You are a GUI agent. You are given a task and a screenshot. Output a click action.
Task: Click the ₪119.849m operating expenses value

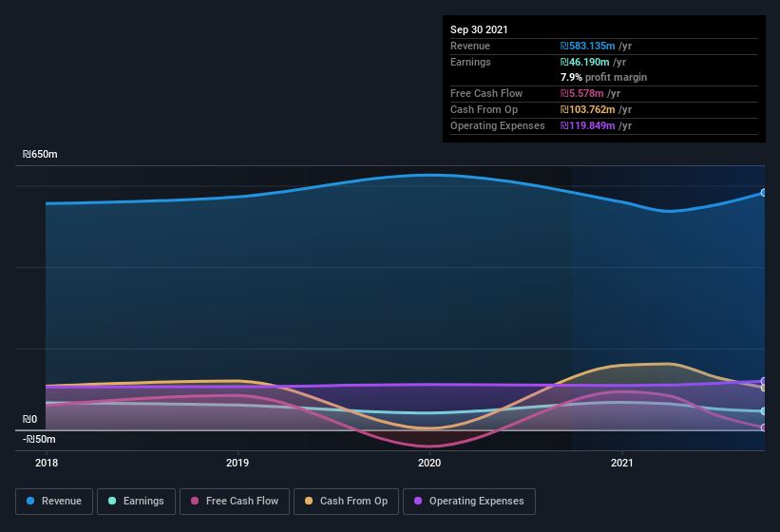point(587,125)
